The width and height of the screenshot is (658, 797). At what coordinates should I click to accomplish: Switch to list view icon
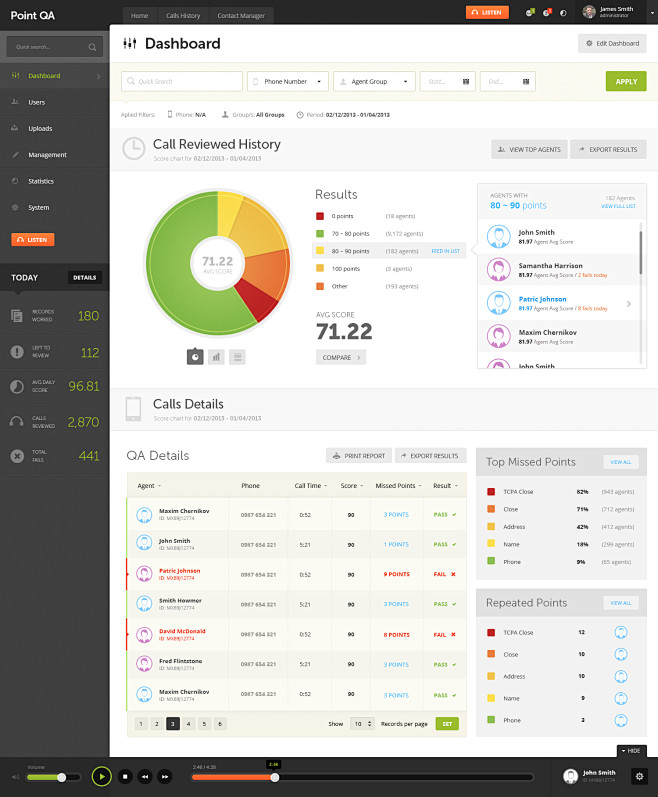coord(237,357)
